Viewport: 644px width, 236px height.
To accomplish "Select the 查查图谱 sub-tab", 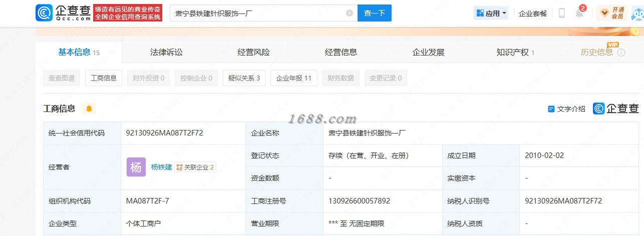I will [62, 78].
